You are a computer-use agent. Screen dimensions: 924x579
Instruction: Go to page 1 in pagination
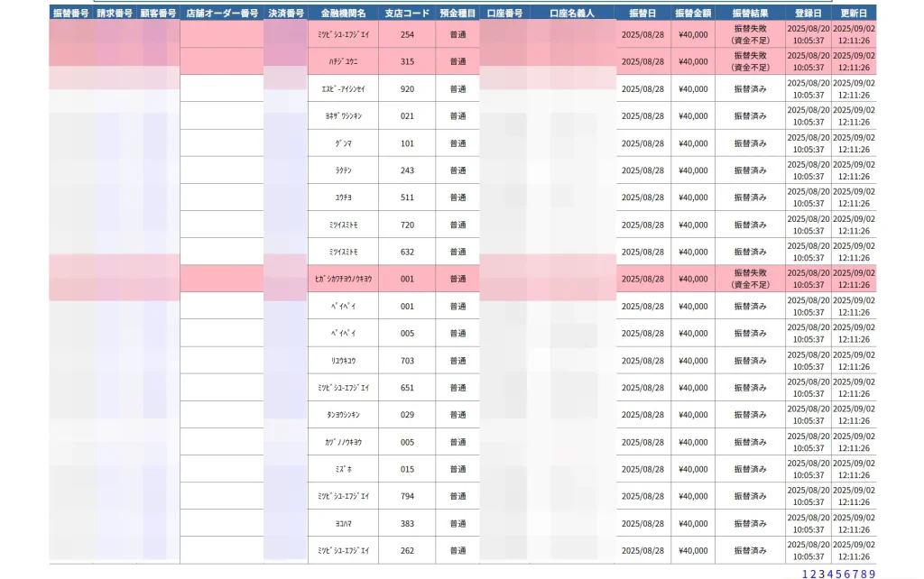click(805, 574)
